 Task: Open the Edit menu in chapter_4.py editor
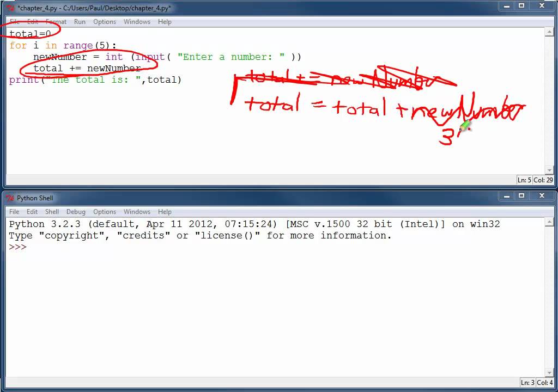(32, 22)
